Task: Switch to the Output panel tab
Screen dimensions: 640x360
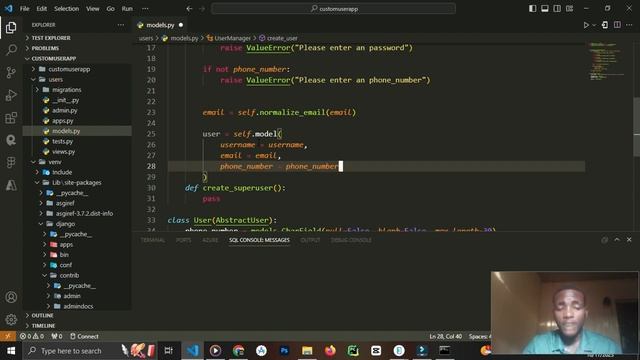Action: tap(310, 240)
